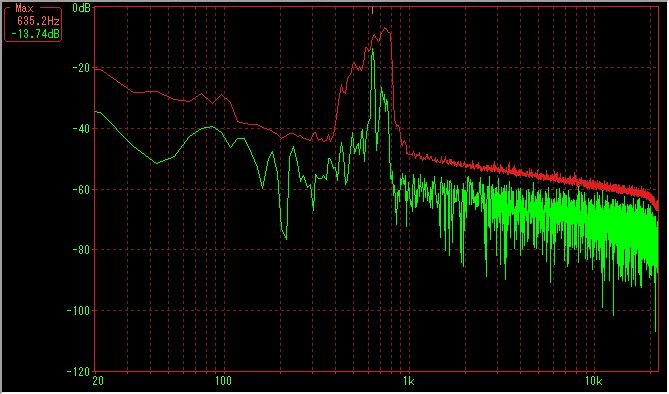
Task: Click the 20 label on the frequency axis
Action: 98,381
